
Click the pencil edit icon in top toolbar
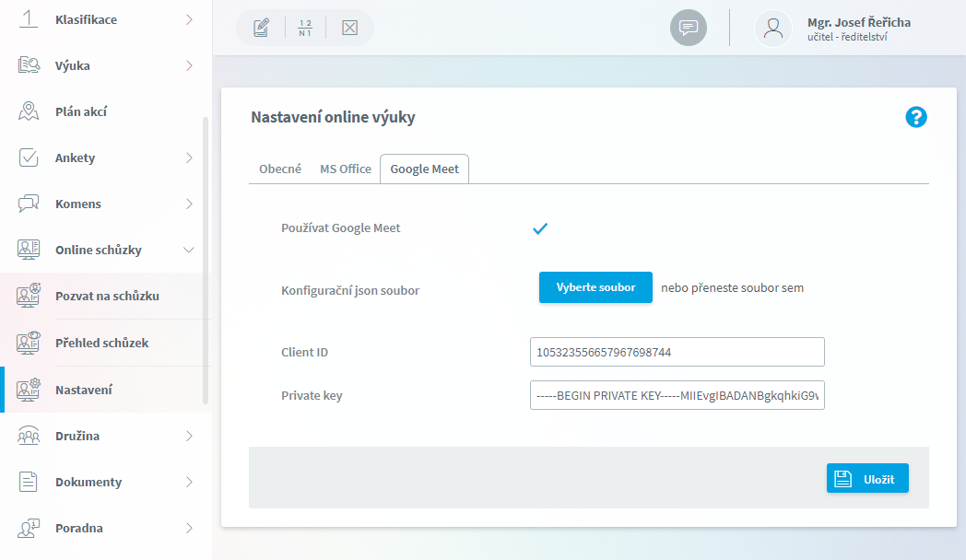[x=261, y=28]
